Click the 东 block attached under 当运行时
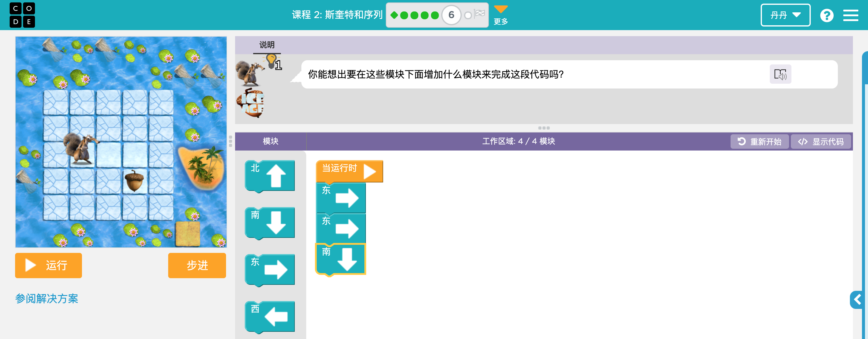868x339 pixels. click(x=341, y=198)
